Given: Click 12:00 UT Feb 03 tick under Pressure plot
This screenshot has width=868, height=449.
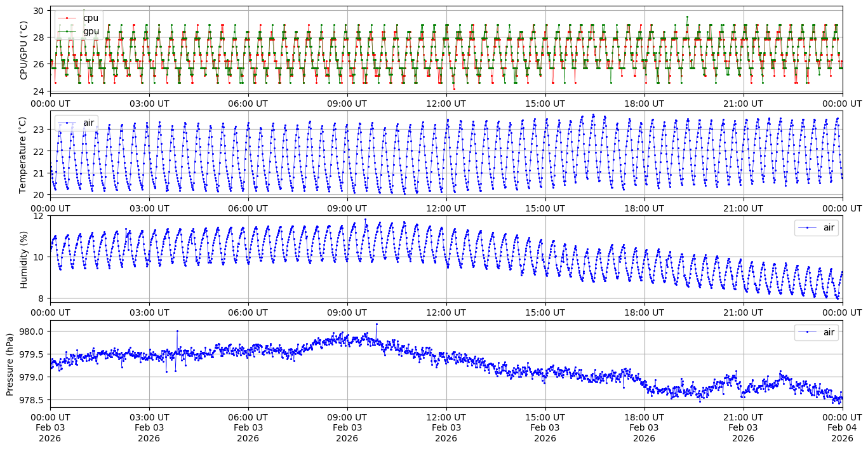Looking at the screenshot, I should pos(446,428).
